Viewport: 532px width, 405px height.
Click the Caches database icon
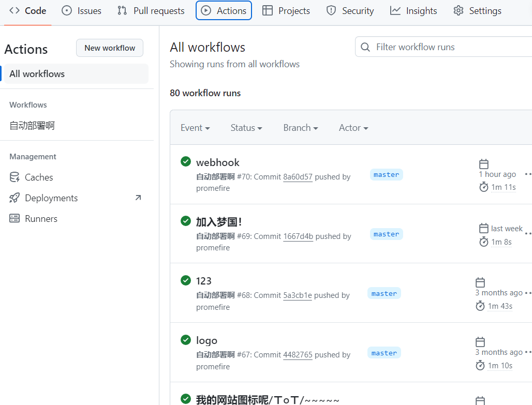[14, 177]
